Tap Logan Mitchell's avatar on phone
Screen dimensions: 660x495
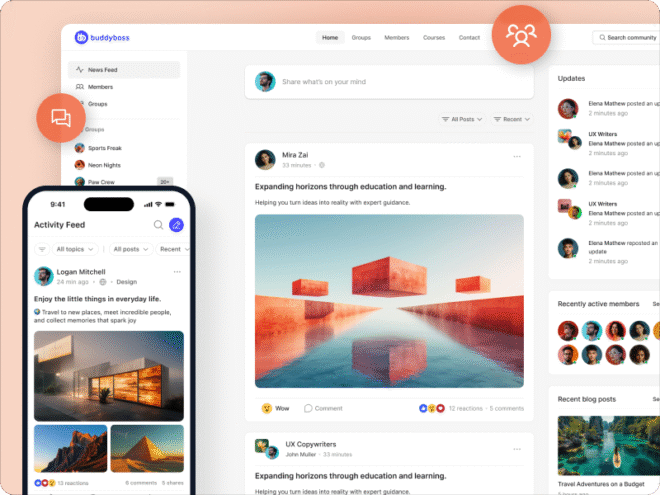point(43,276)
